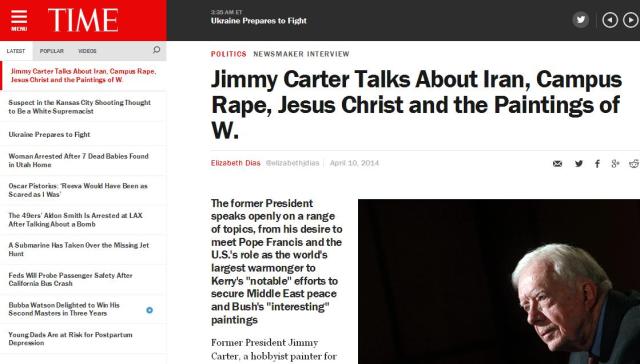This screenshot has height=364, width=640.
Task: Open @elizabethjdias Twitter handle
Action: pos(292,163)
